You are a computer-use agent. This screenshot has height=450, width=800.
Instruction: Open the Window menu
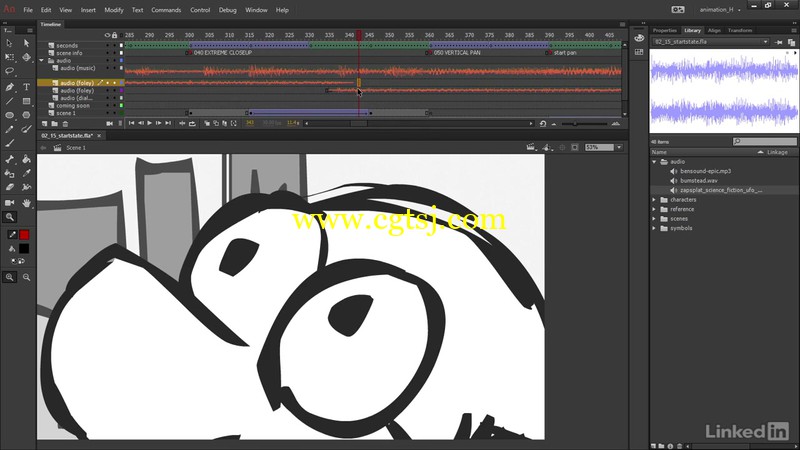point(256,10)
